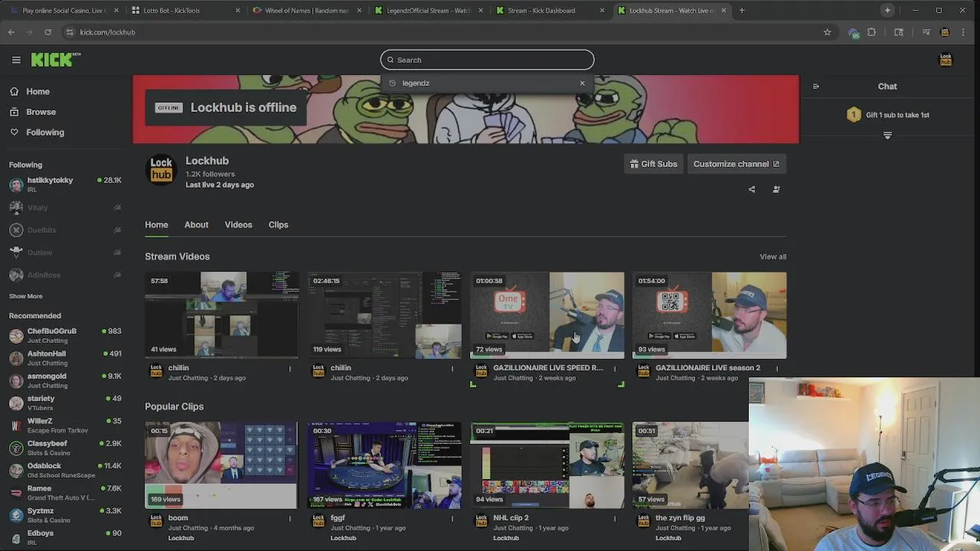980x551 pixels.
Task: Open the Chrome profile avatar
Action: [x=945, y=32]
